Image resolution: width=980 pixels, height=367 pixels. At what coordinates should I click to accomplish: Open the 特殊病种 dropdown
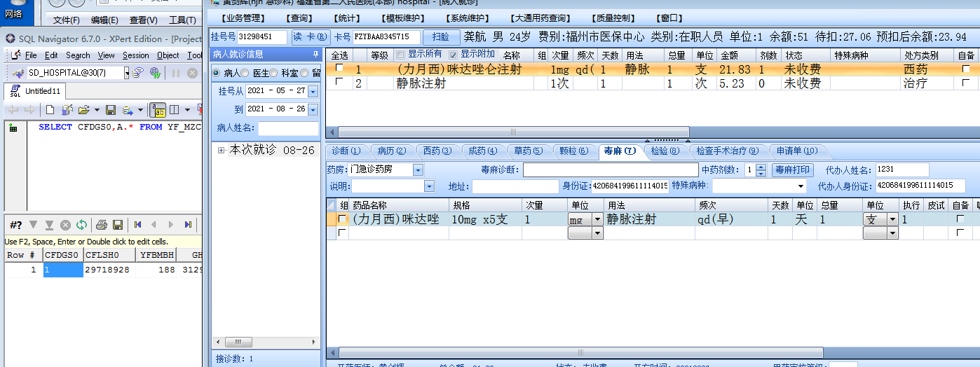801,186
